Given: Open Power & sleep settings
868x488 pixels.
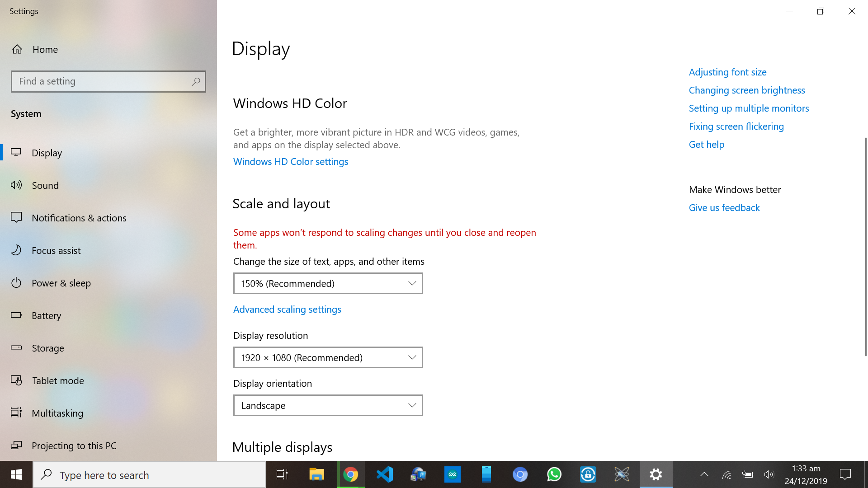Looking at the screenshot, I should coord(61,282).
